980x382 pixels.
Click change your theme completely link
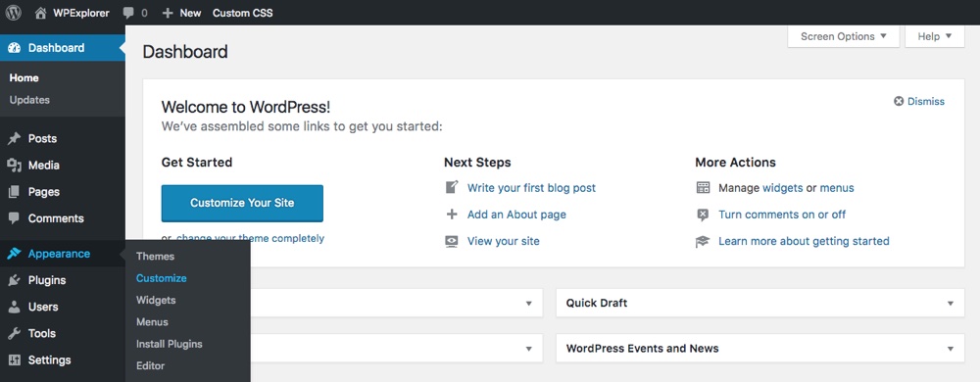pos(250,238)
